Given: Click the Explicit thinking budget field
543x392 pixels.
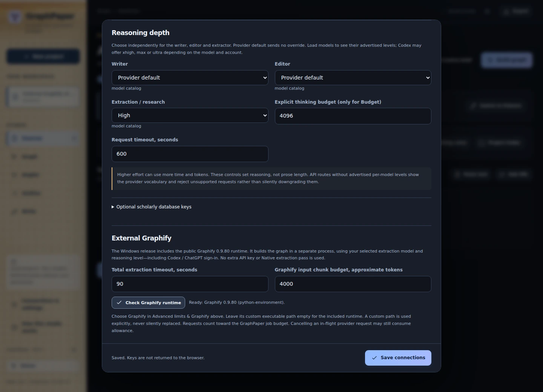Looking at the screenshot, I should point(353,116).
